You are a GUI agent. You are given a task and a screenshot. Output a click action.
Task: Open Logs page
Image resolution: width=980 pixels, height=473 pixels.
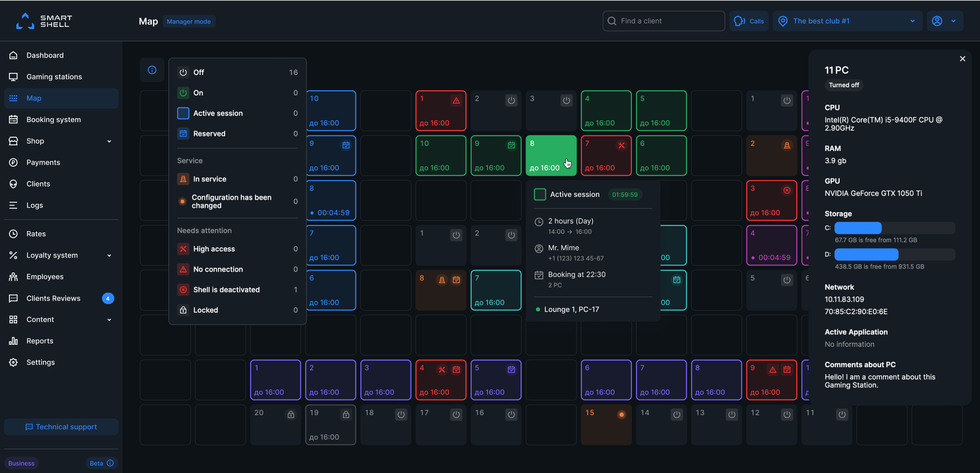61,205
